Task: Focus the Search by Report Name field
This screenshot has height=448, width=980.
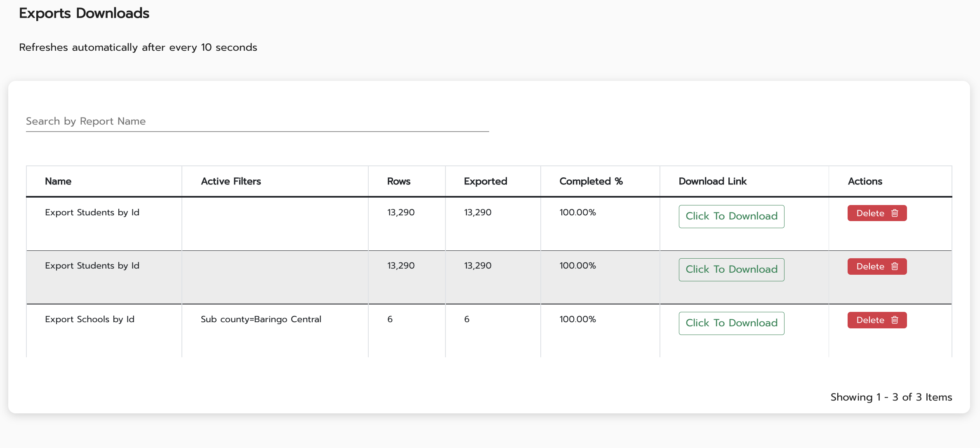Action: [x=257, y=121]
